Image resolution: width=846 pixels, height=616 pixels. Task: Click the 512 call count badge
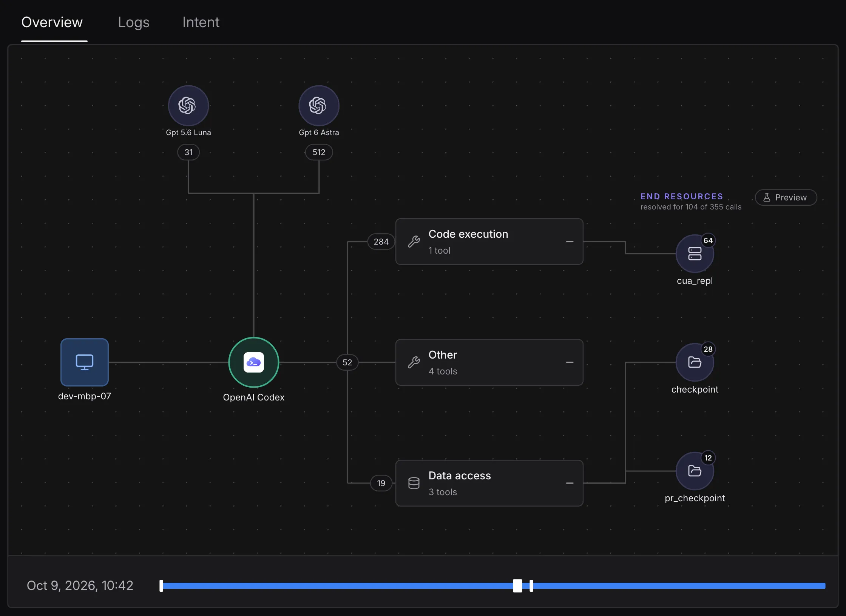(319, 152)
